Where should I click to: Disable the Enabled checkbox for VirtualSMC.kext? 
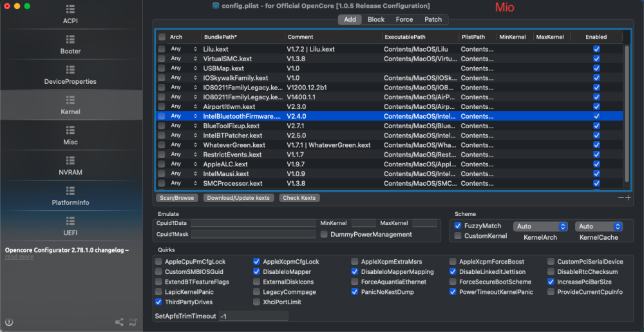[x=596, y=59]
